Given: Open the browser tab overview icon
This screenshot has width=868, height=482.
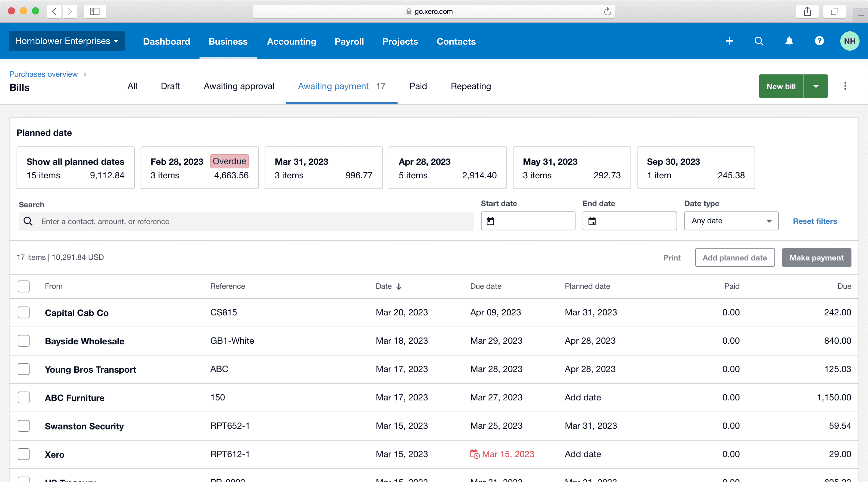Looking at the screenshot, I should point(834,11).
